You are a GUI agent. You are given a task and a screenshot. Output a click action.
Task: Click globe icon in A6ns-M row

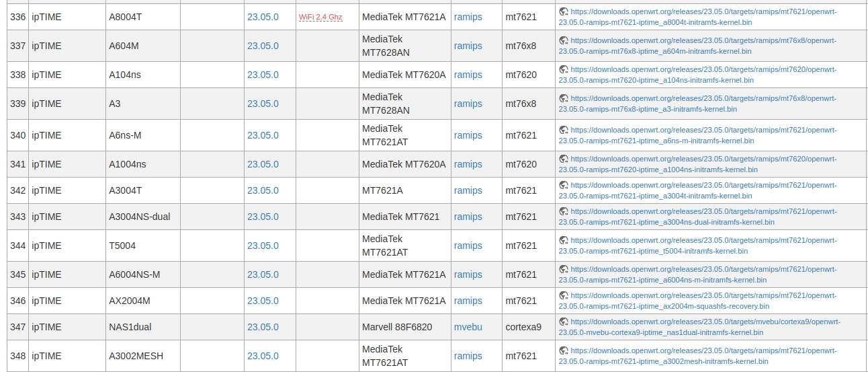[x=564, y=130]
